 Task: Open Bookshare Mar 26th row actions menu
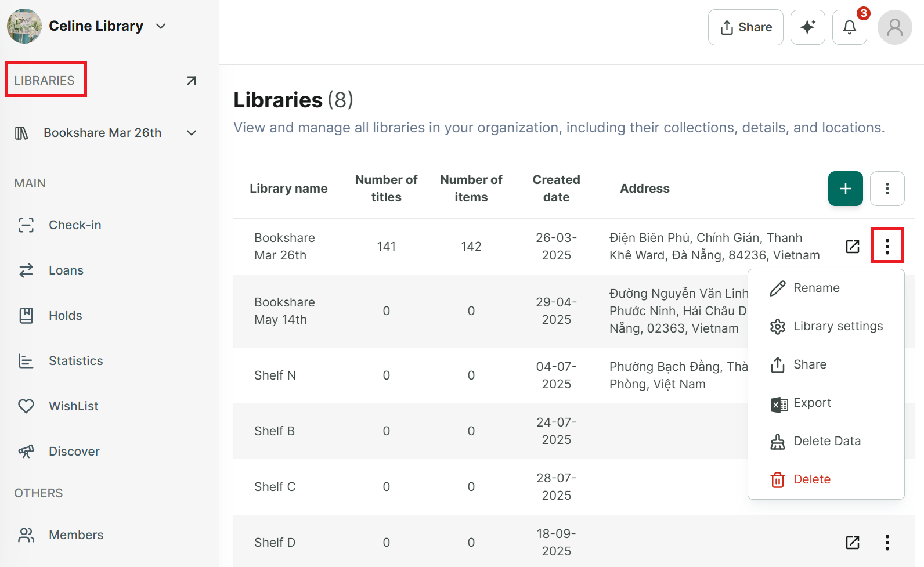pyautogui.click(x=887, y=247)
